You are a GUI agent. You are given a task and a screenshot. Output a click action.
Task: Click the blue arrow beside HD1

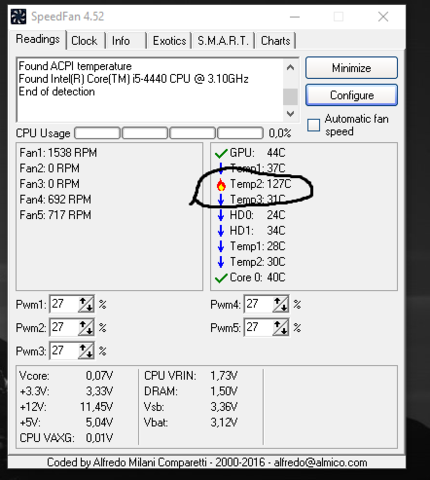click(x=221, y=231)
